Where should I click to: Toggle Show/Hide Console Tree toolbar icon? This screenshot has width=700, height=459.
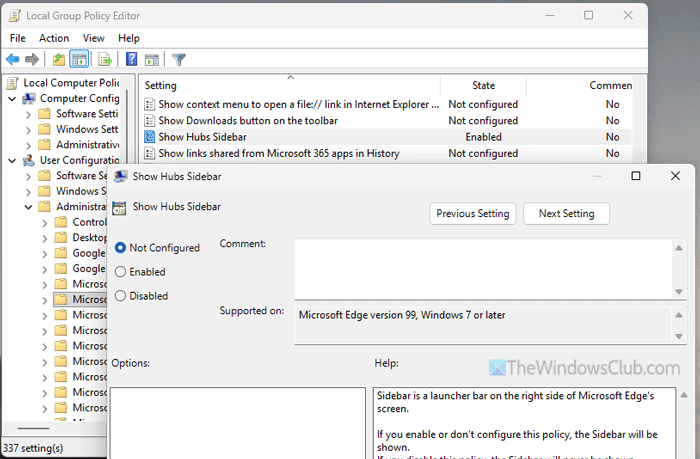[x=79, y=59]
